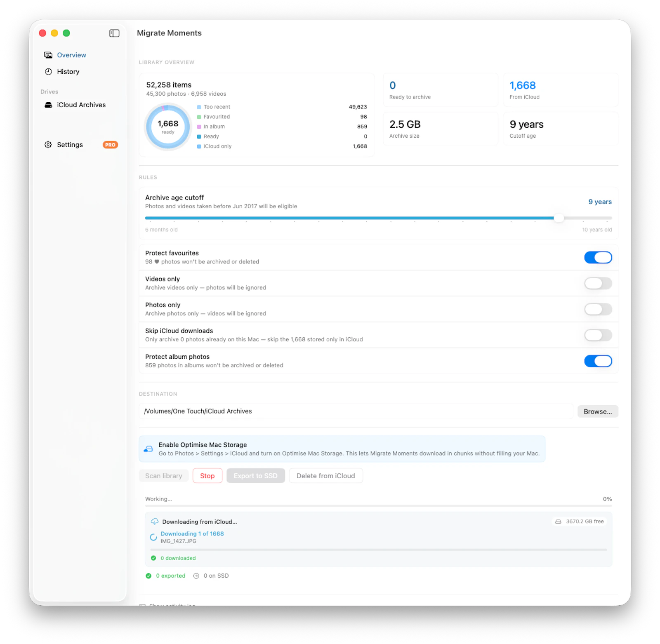This screenshot has height=644, width=660.
Task: Click the cloud drive icon in Optimise Storage banner
Action: (x=148, y=449)
